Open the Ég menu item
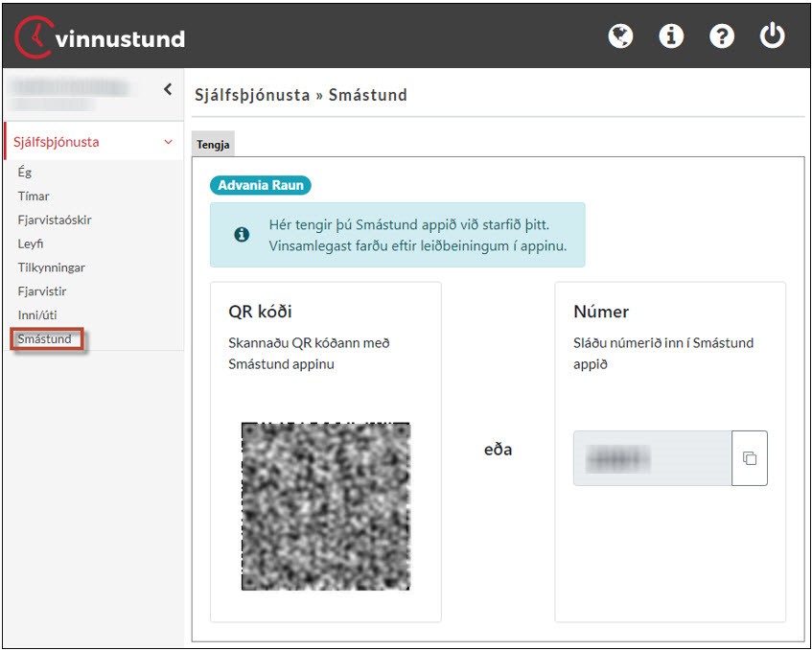This screenshot has width=812, height=650. click(x=25, y=172)
